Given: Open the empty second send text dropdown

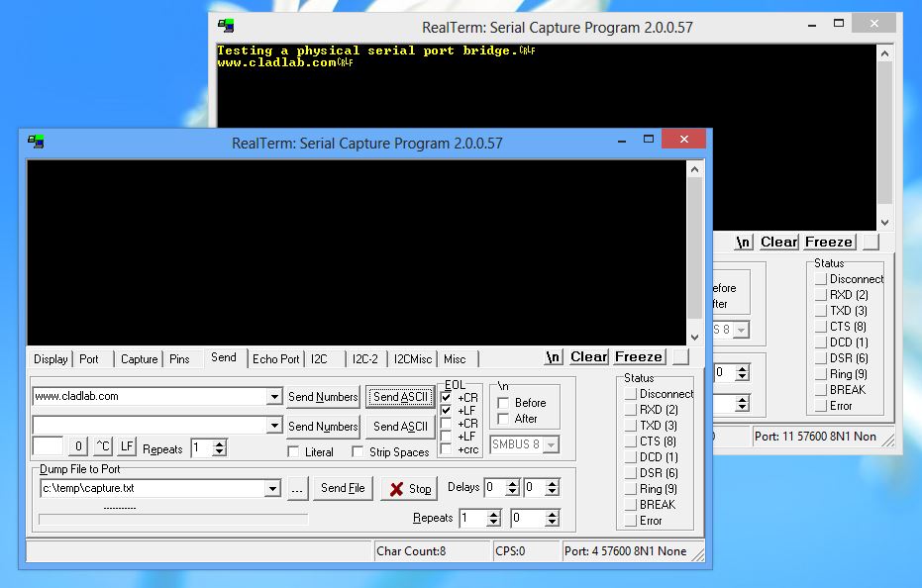Looking at the screenshot, I should 274,426.
